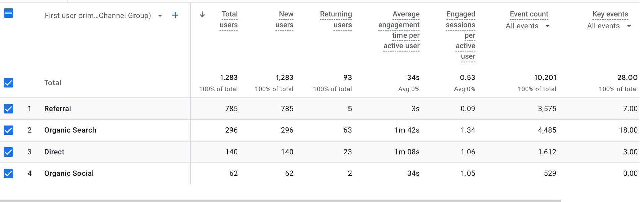
Task: Click the Engaged sessions per active user header
Action: click(x=461, y=35)
